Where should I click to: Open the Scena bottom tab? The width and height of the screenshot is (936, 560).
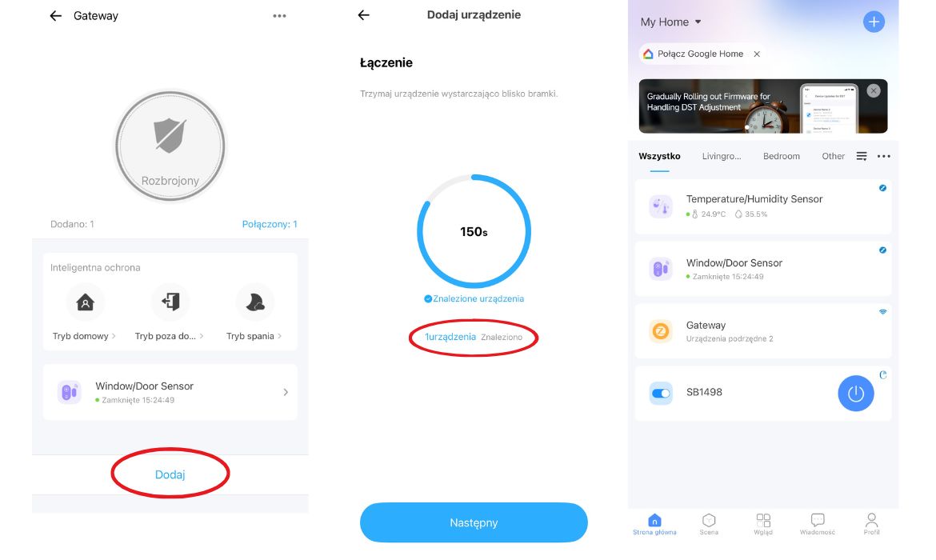click(x=708, y=524)
